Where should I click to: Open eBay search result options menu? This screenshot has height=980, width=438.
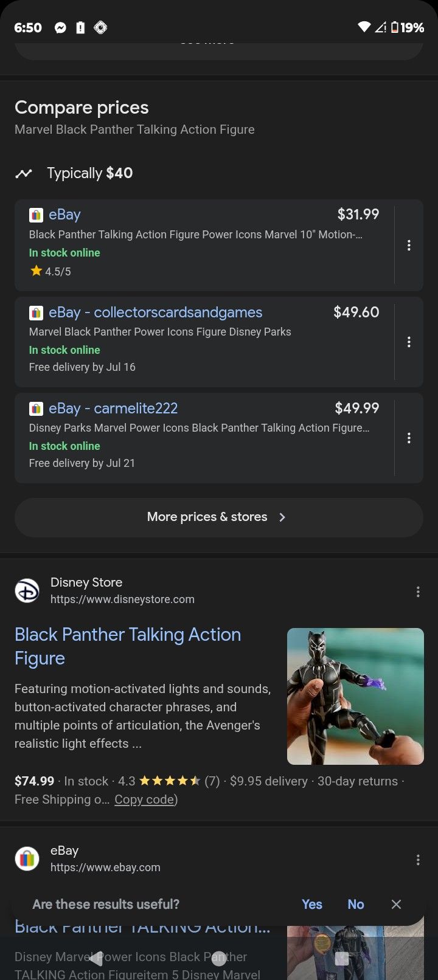click(x=418, y=860)
